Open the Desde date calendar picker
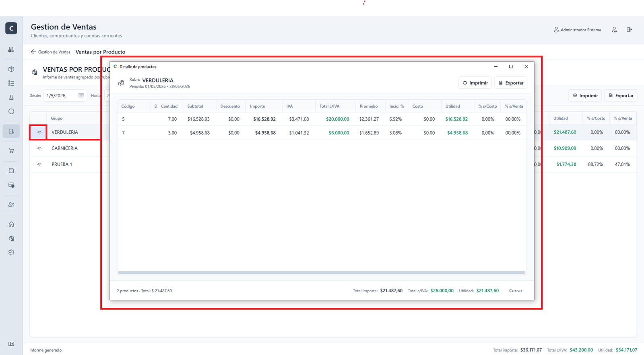Screen dimensions: 644x355 click(x=81, y=96)
